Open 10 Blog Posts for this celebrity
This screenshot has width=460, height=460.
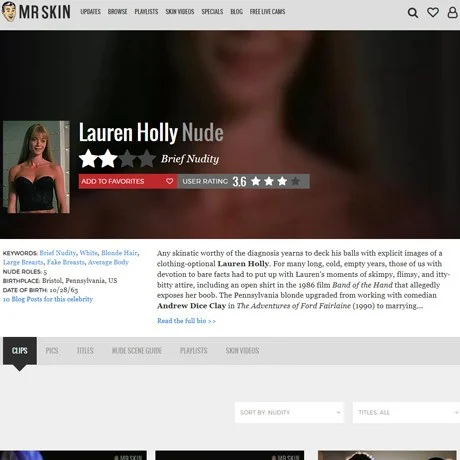coord(48,299)
